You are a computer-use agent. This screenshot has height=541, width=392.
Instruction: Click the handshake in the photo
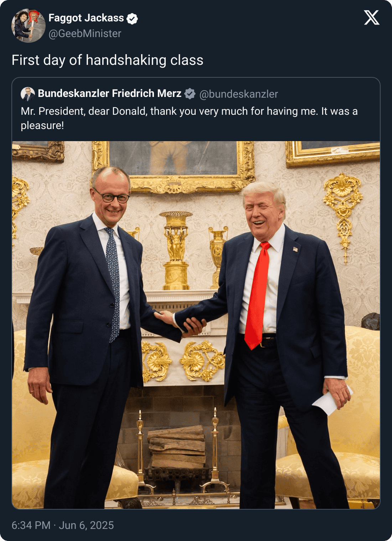click(182, 323)
